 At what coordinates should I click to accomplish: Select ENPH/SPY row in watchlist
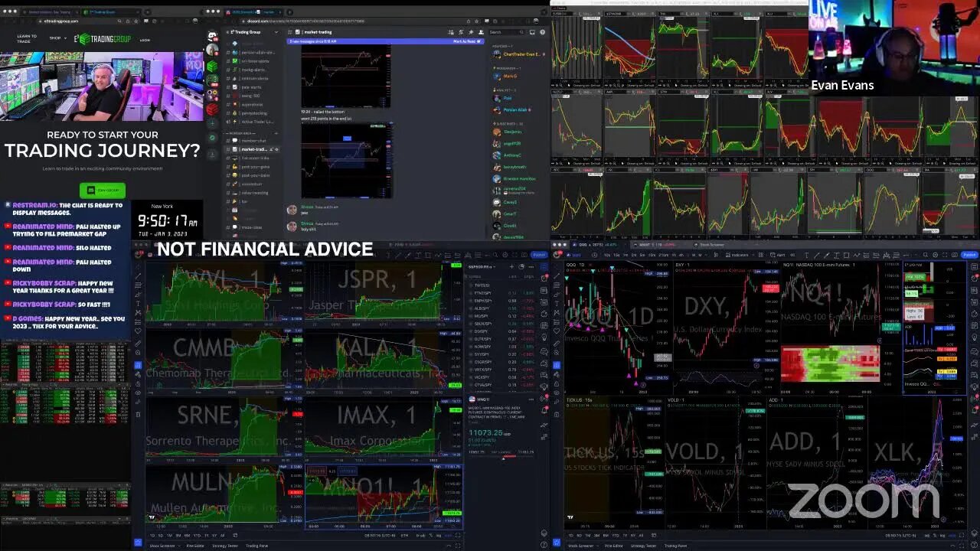pyautogui.click(x=501, y=301)
